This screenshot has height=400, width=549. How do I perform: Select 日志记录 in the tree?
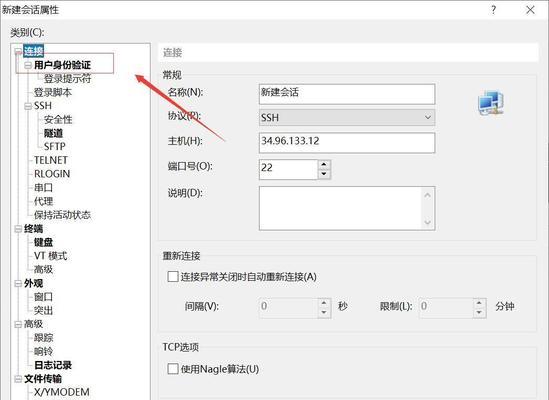(53, 365)
